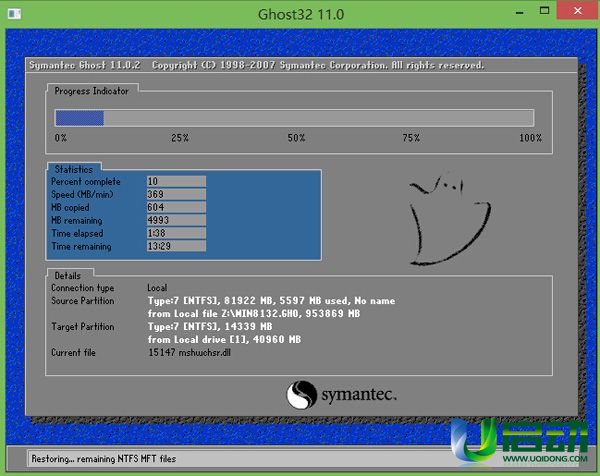
Task: Click the Ghost mascot drawing
Action: tap(449, 220)
